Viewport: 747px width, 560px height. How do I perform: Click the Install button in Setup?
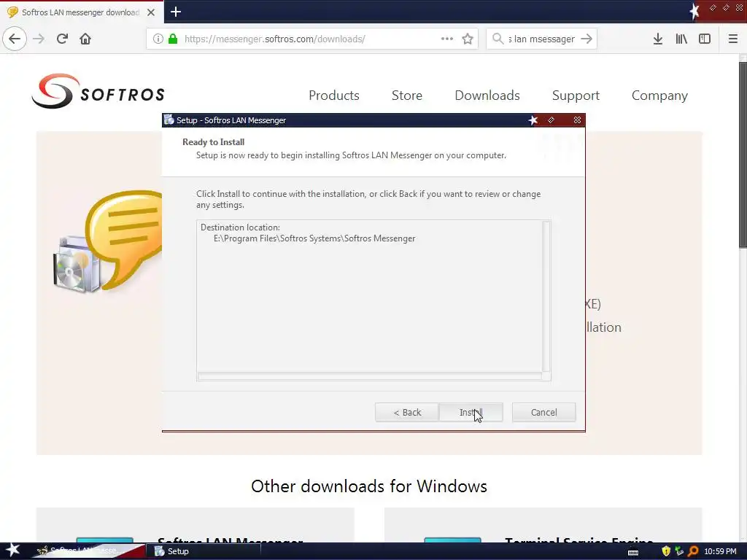pyautogui.click(x=471, y=413)
